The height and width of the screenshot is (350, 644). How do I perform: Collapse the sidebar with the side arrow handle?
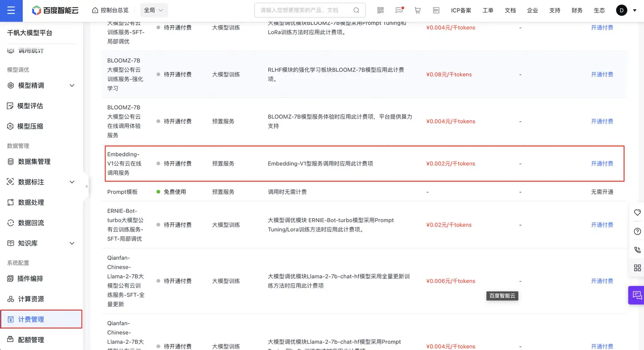(86, 186)
